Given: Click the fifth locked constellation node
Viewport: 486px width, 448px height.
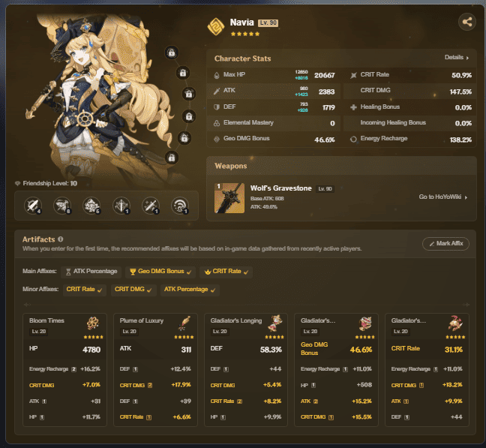Looking at the screenshot, I should pyautogui.click(x=184, y=138).
